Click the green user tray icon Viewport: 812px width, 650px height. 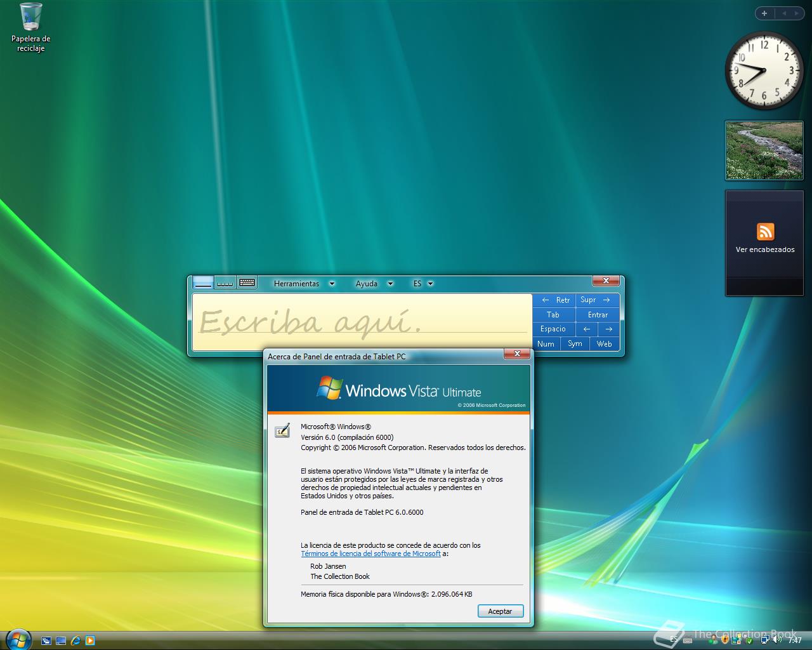[x=714, y=640]
